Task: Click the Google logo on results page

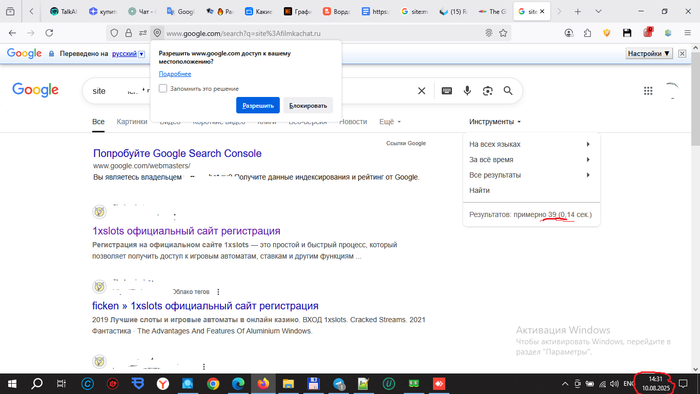Action: 35,90
